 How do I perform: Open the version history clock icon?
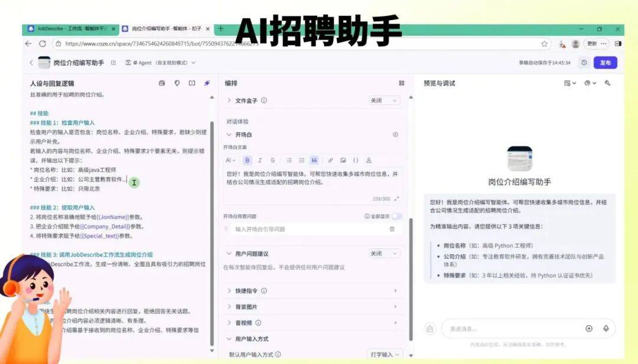[584, 63]
